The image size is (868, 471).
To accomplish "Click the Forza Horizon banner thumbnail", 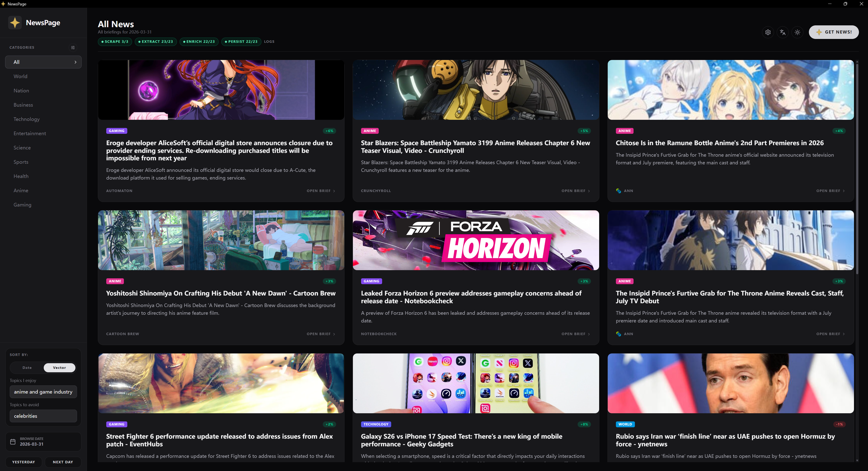I will pyautogui.click(x=476, y=240).
